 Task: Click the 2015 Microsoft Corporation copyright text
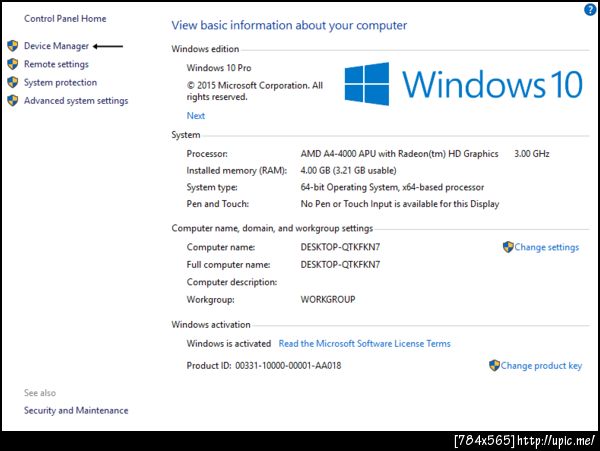point(255,91)
